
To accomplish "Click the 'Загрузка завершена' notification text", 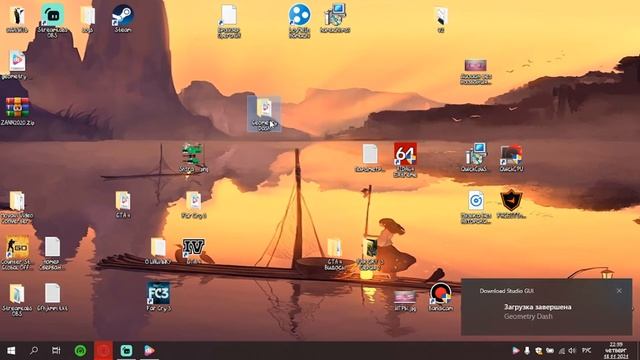I will click(x=538, y=307).
